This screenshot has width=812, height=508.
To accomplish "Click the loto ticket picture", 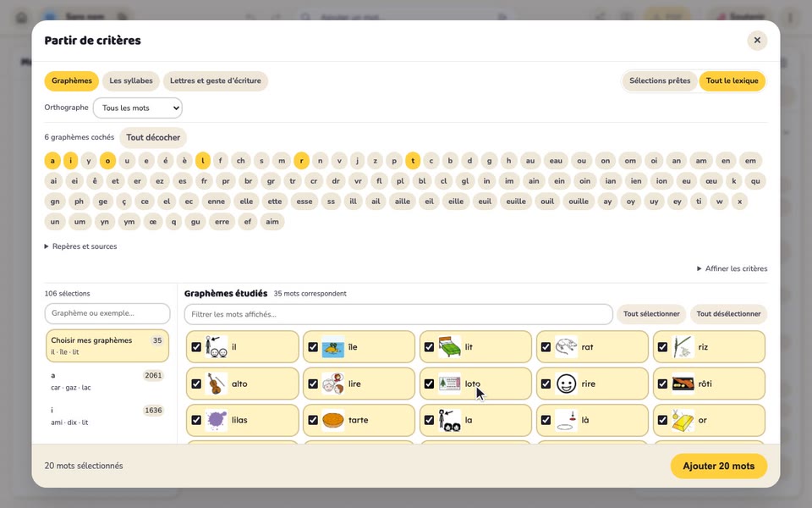I will click(449, 384).
